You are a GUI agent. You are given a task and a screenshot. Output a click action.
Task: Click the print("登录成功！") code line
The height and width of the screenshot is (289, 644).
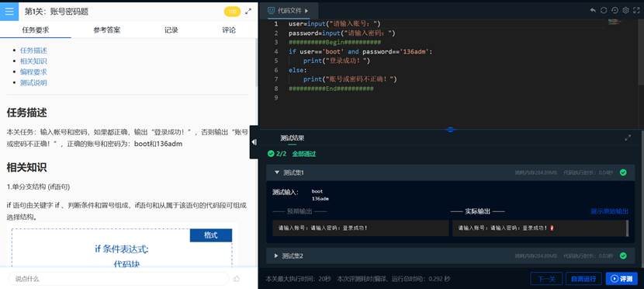(x=337, y=61)
